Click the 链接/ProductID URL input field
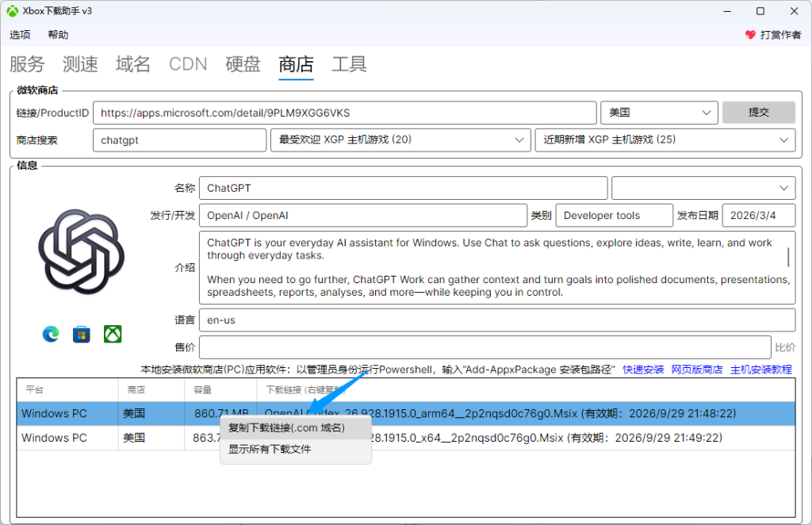This screenshot has width=812, height=525. [x=345, y=113]
